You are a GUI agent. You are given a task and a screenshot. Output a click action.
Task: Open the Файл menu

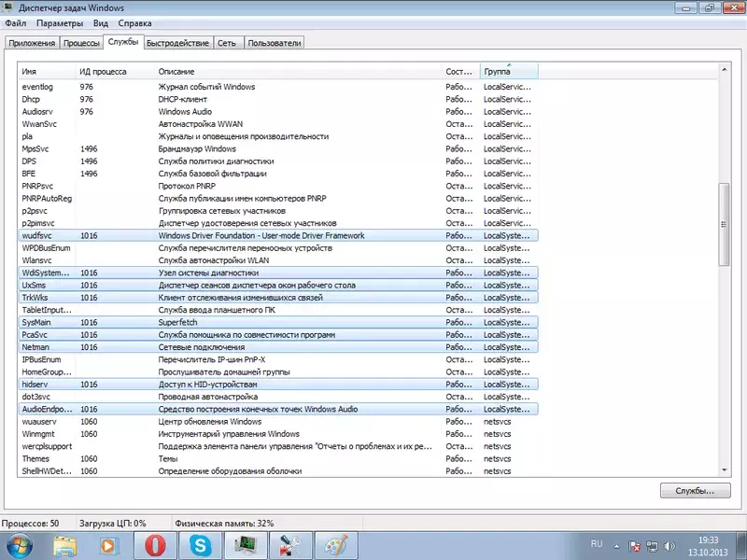pyautogui.click(x=16, y=22)
